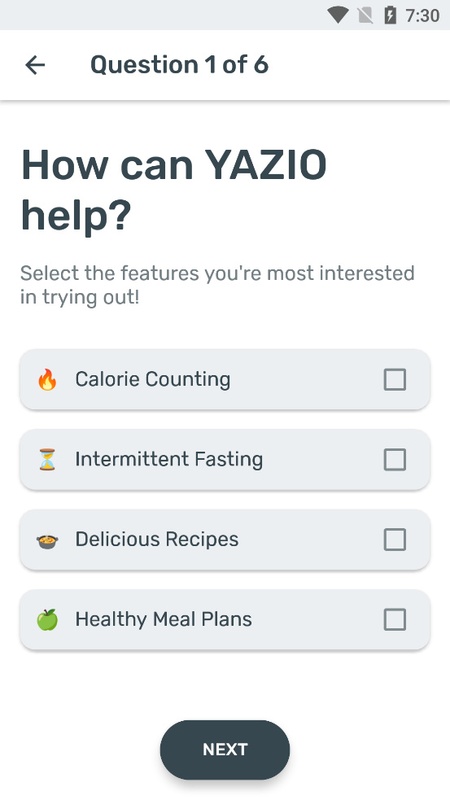Tap the back arrow icon
The width and height of the screenshot is (450, 800).
coord(35,65)
